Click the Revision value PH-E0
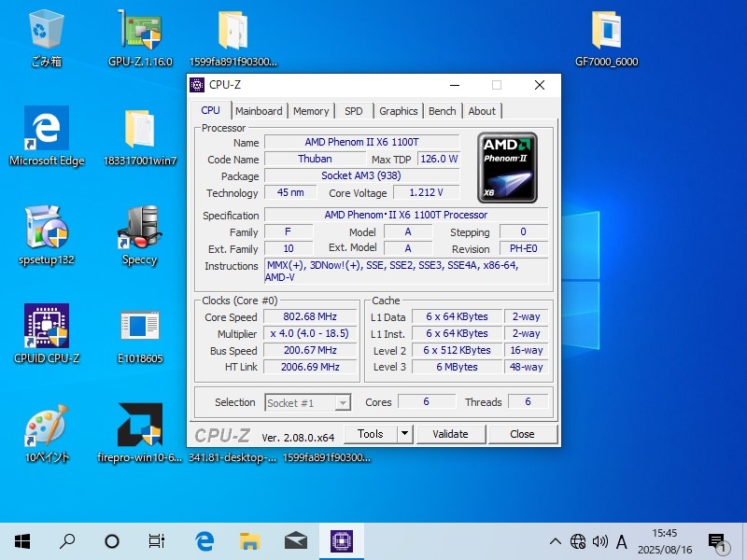This screenshot has height=560, width=747. coord(524,248)
